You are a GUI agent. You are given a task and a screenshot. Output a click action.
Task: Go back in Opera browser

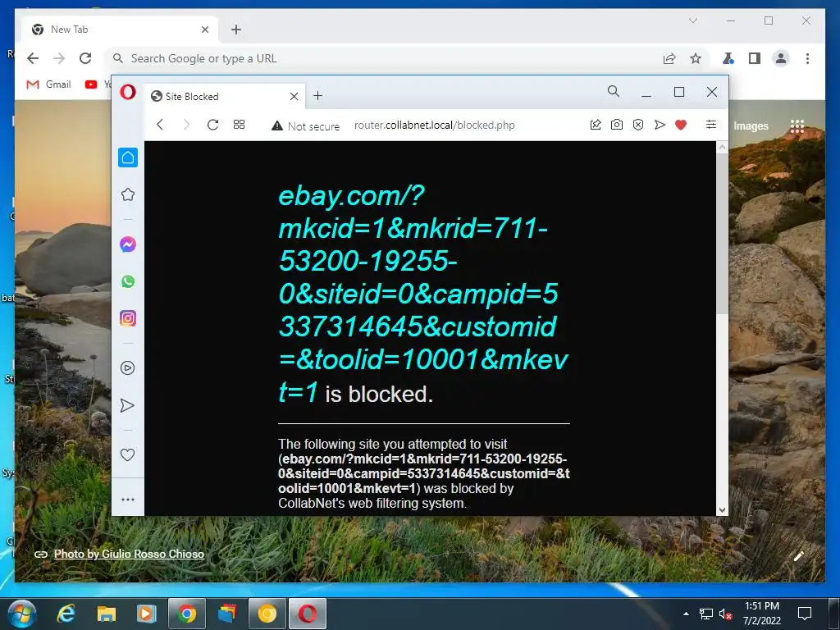pyautogui.click(x=160, y=125)
